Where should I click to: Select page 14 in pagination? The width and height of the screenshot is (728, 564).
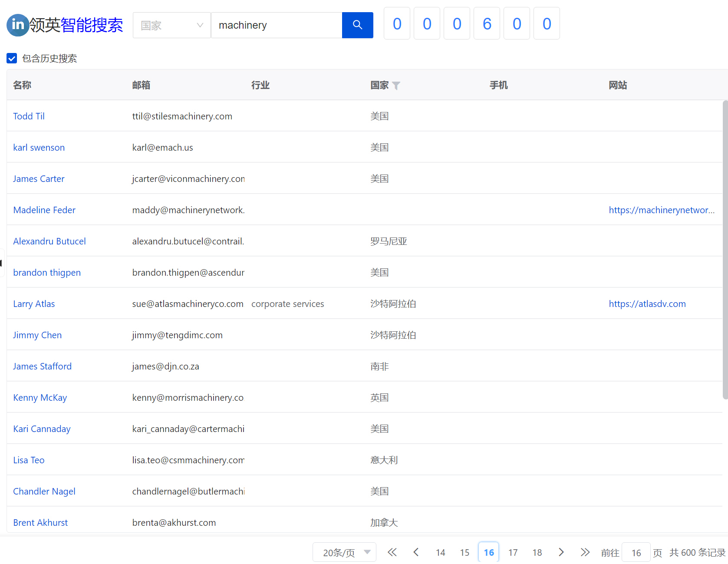coord(440,552)
